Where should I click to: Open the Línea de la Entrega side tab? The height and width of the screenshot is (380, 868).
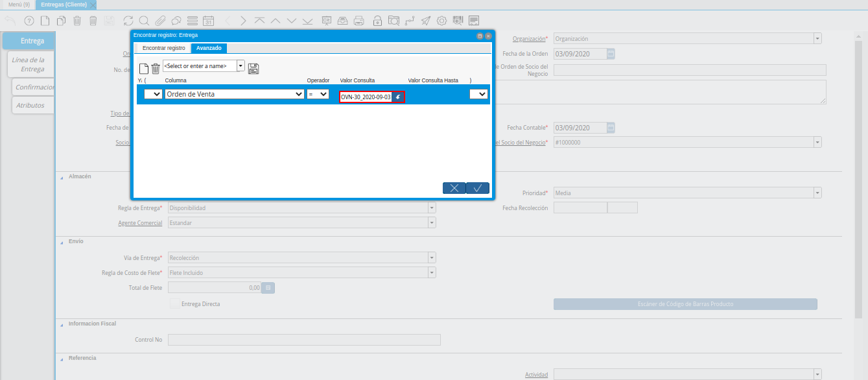click(30, 64)
